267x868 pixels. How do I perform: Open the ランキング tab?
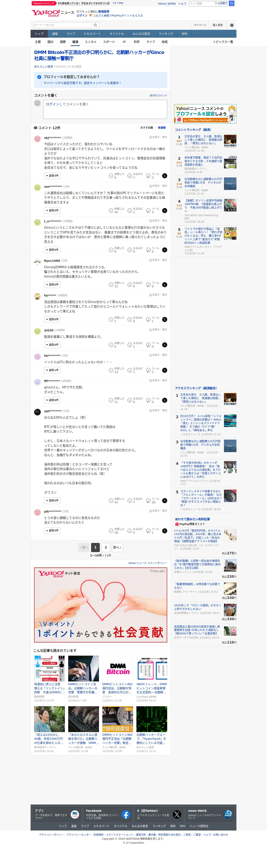tap(166, 34)
